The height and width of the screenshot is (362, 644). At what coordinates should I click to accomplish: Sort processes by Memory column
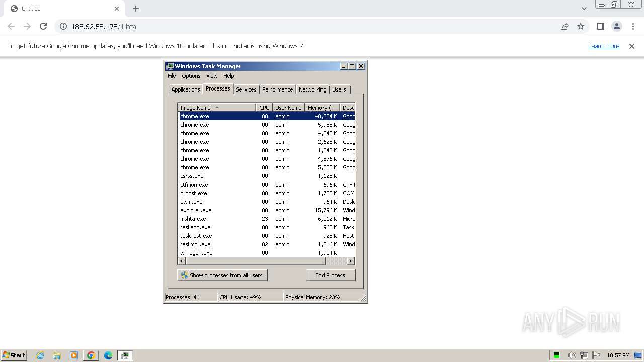pyautogui.click(x=323, y=108)
